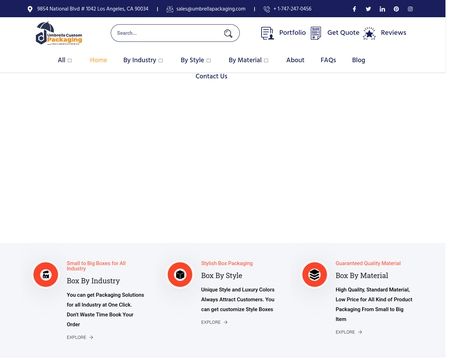Click the magnifier search icon

point(228,33)
